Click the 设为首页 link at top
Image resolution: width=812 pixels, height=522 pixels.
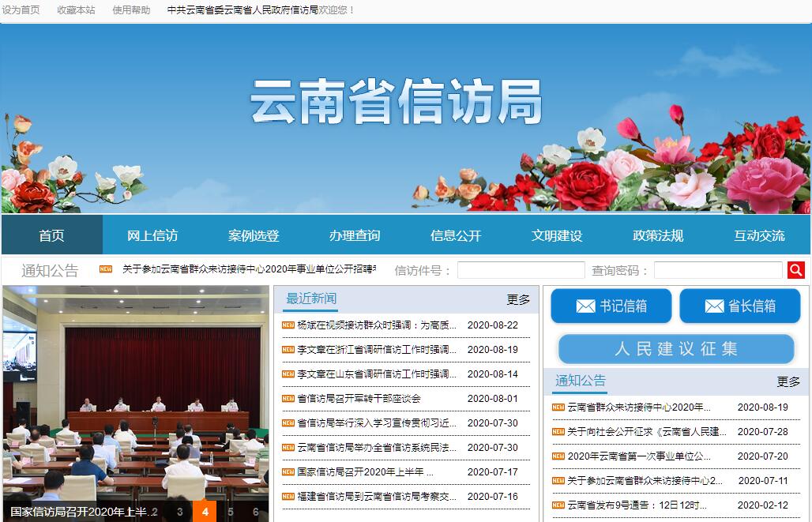pyautogui.click(x=21, y=10)
